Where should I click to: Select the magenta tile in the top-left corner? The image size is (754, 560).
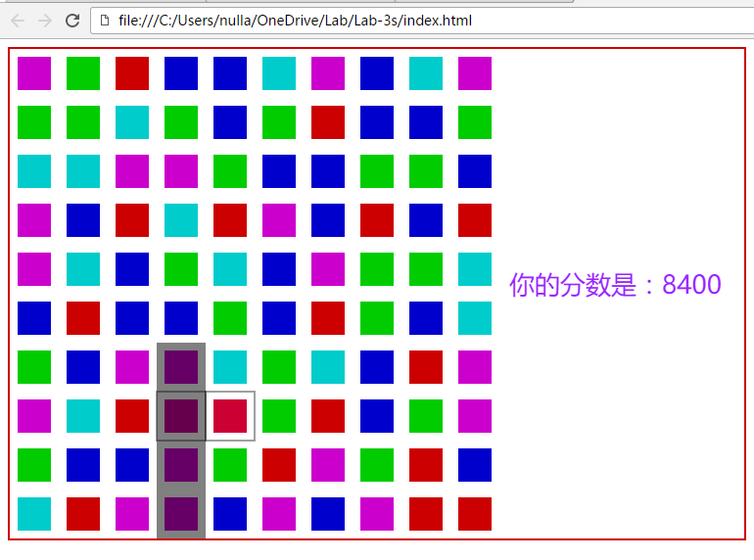tap(34, 73)
